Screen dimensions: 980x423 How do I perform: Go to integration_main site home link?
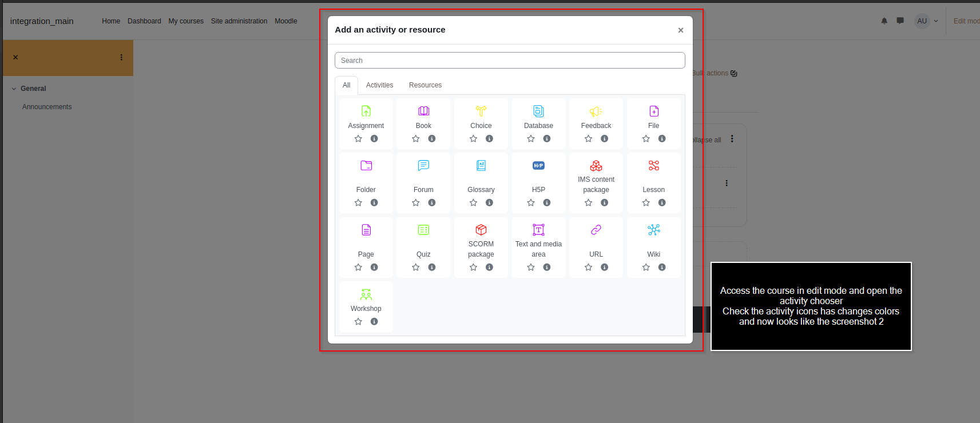click(x=42, y=21)
